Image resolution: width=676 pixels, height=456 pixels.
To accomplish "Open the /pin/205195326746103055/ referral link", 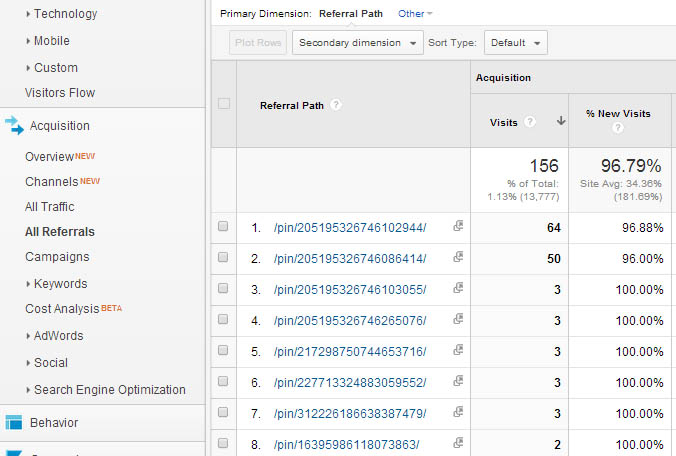I will [349, 289].
